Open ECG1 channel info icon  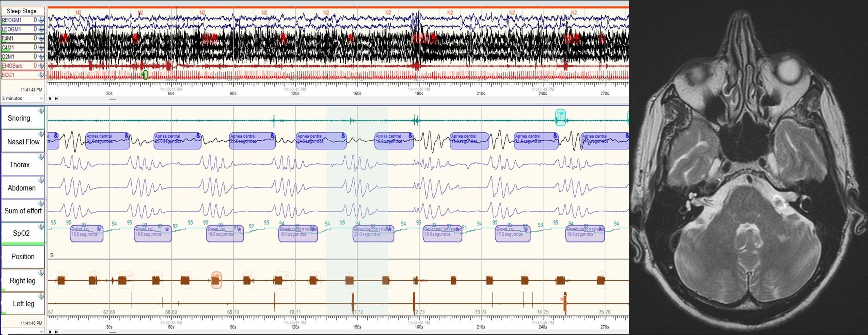tap(41, 75)
